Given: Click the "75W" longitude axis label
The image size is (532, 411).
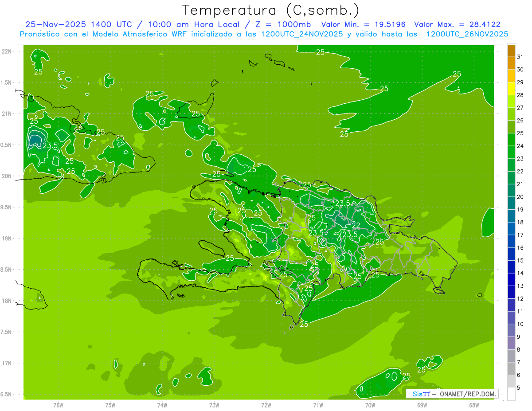Looking at the screenshot, I should coord(110,405).
